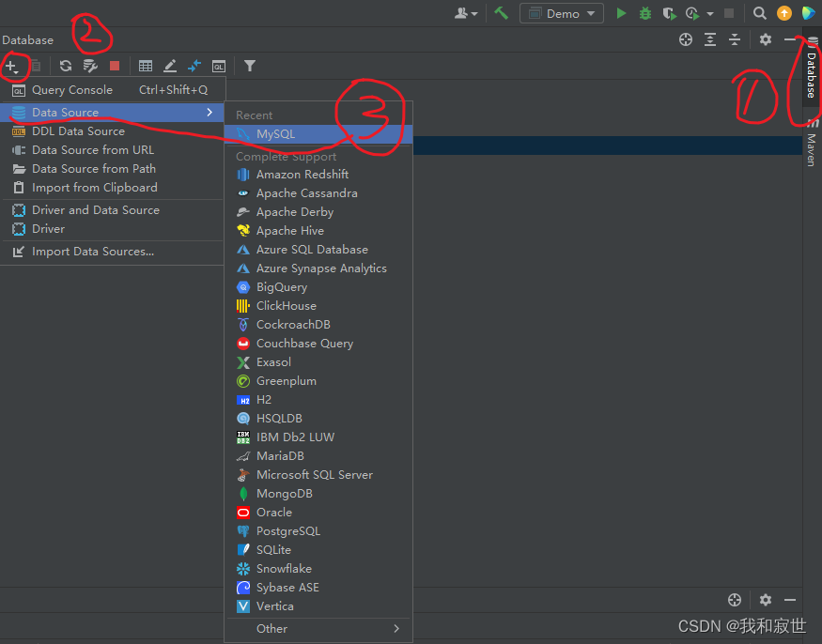The height and width of the screenshot is (644, 822).
Task: Choose ClickHouse data source
Action: pos(318,305)
